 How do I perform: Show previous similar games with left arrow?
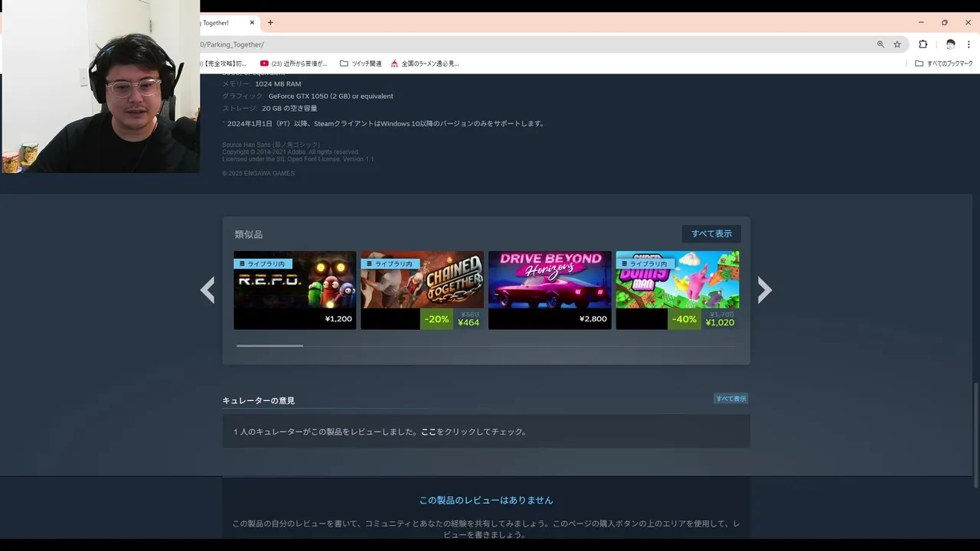coord(207,290)
